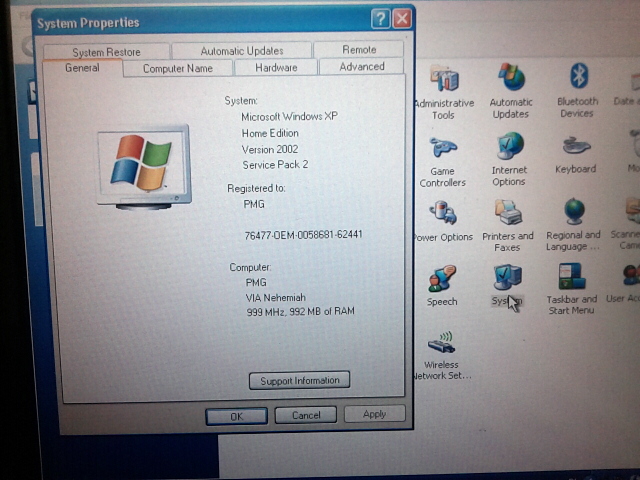Click the 'Service Pack 2' text
Screen dimensions: 640x480
point(275,165)
